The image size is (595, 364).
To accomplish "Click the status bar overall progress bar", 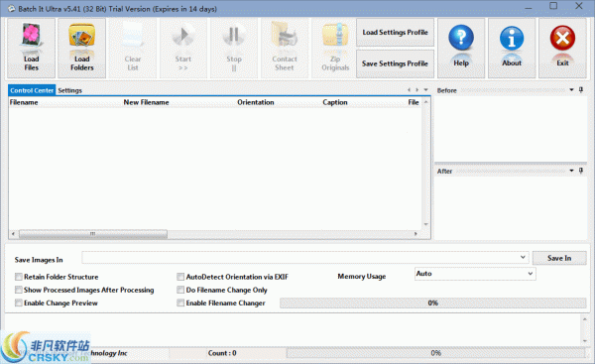I will coord(435,353).
